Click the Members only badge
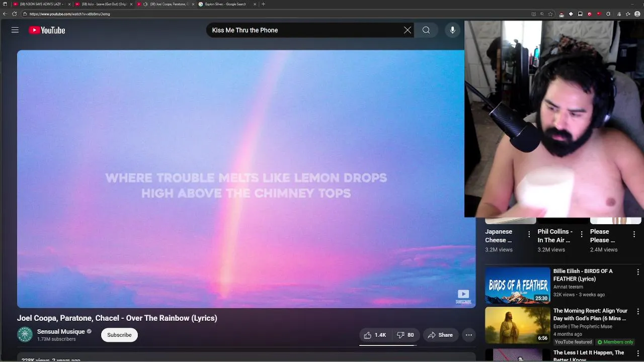This screenshot has height=362, width=644. point(615,342)
